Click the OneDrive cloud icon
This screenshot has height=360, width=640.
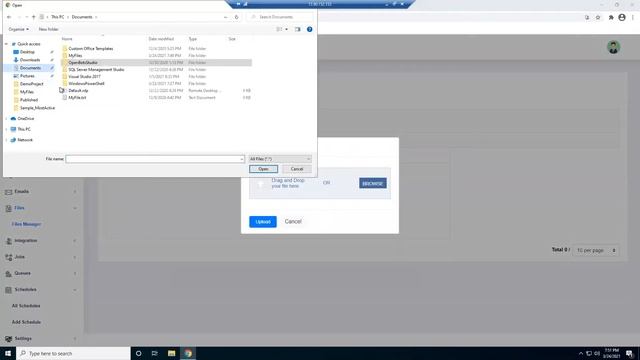pos(13,118)
